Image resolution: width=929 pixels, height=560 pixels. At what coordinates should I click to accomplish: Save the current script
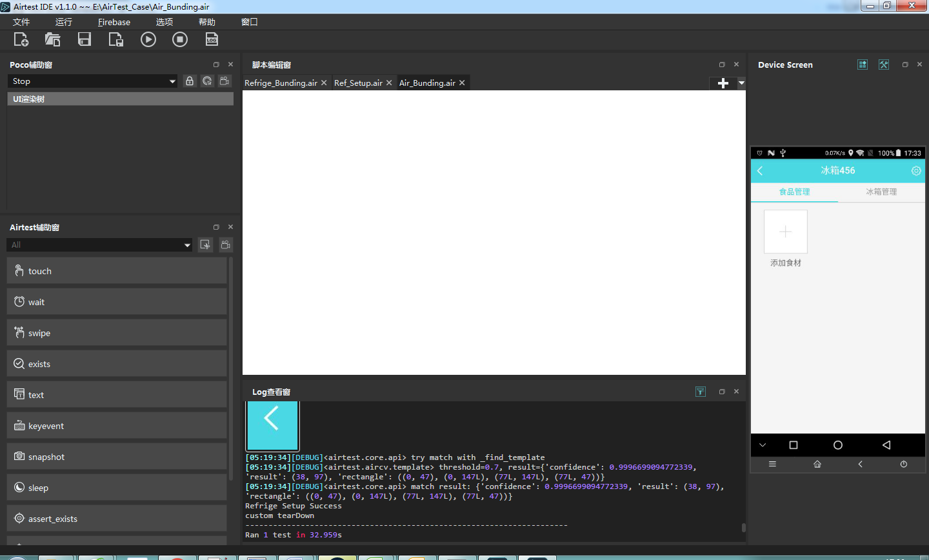84,39
